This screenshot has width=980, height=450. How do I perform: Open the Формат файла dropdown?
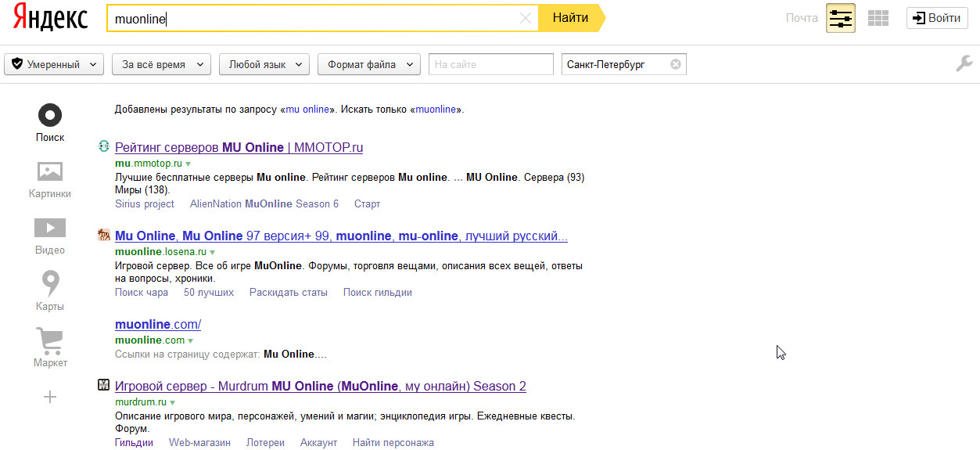point(369,65)
